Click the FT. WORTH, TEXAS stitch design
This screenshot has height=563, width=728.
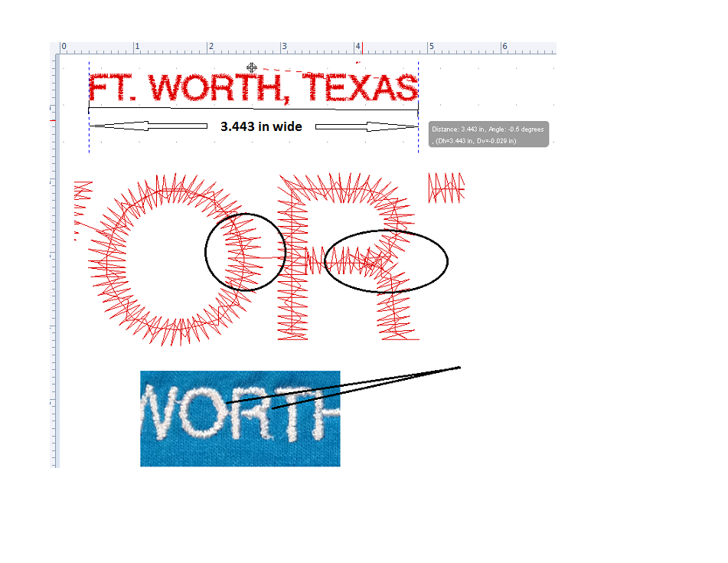click(253, 87)
